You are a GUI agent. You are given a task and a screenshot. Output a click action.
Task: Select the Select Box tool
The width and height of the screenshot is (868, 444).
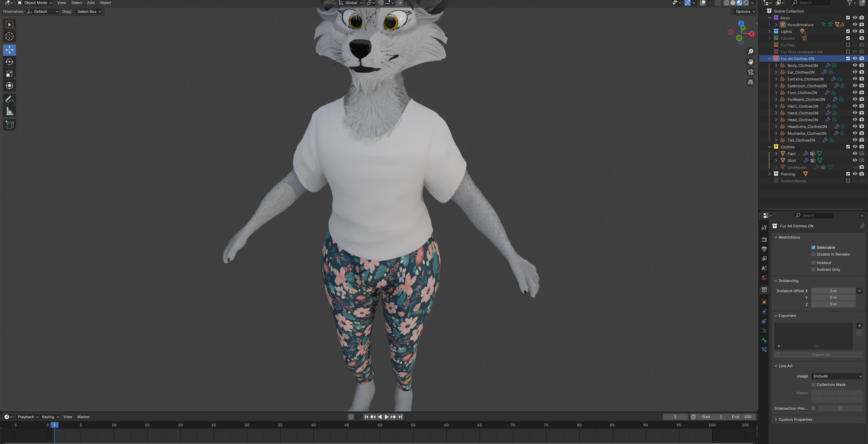(x=9, y=24)
